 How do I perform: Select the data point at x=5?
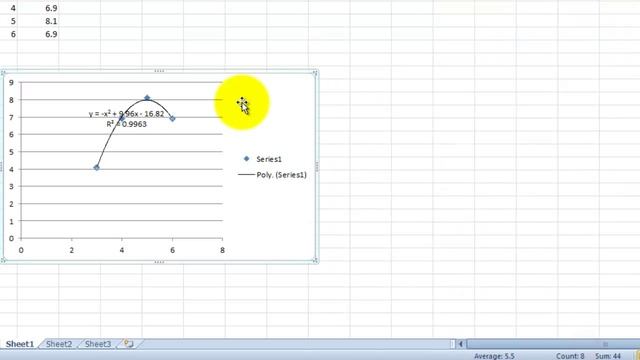[147, 98]
